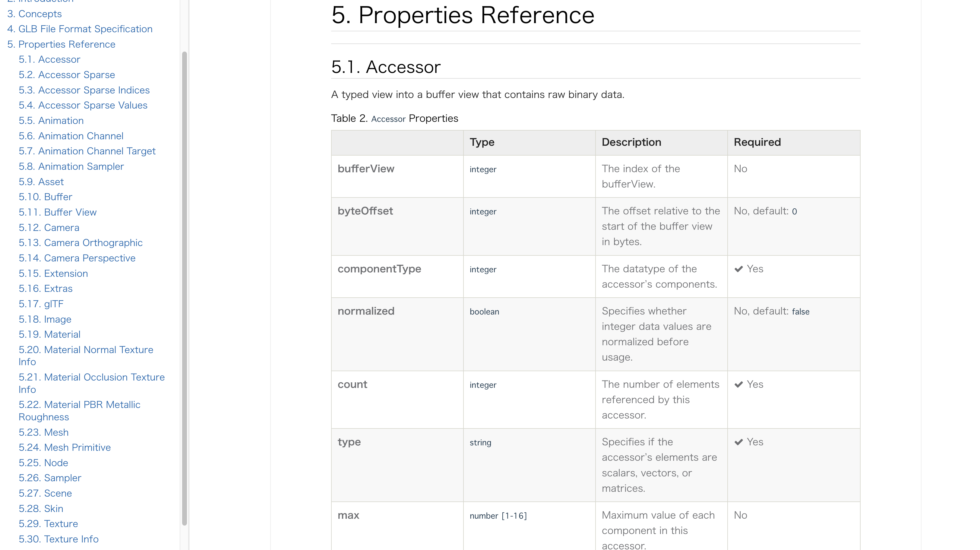Navigate to 5.11. Buffer View entry
The width and height of the screenshot is (980, 550).
click(x=58, y=212)
